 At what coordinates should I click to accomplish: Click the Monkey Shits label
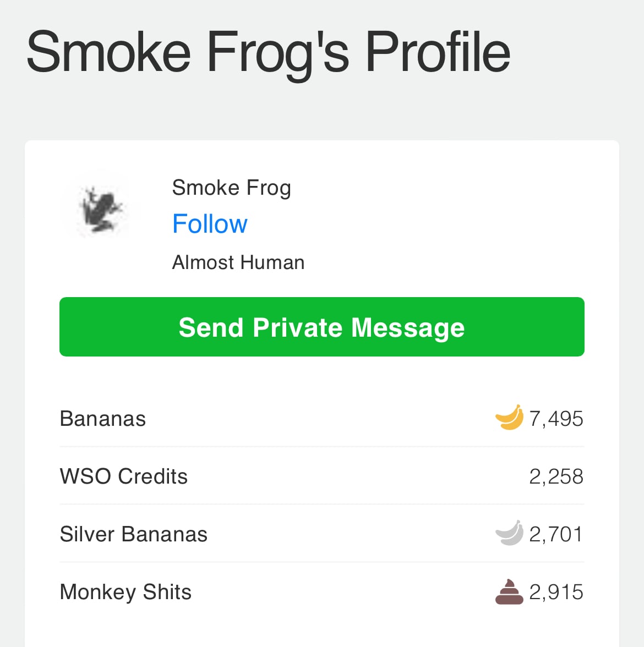[125, 592]
